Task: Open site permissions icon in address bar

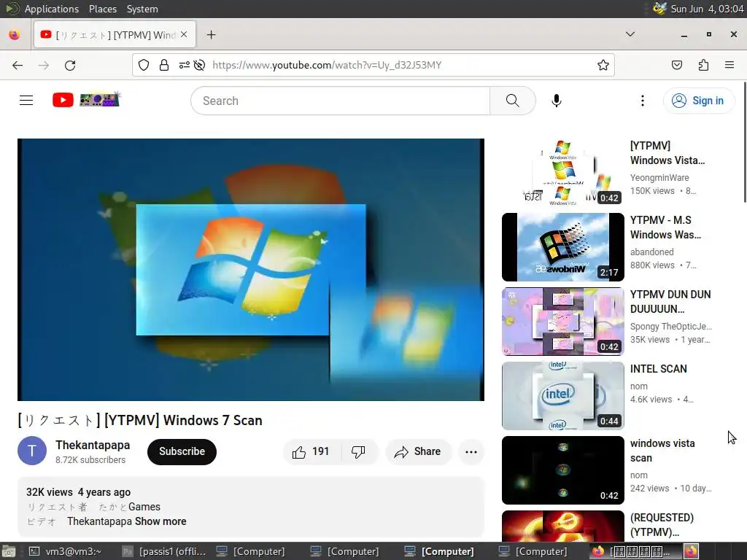Action: (184, 65)
